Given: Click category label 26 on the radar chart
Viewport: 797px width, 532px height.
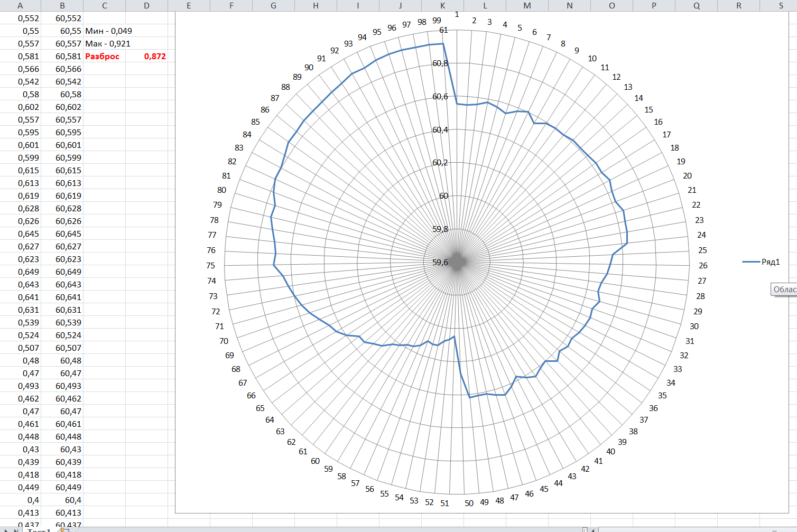Looking at the screenshot, I should click(703, 266).
